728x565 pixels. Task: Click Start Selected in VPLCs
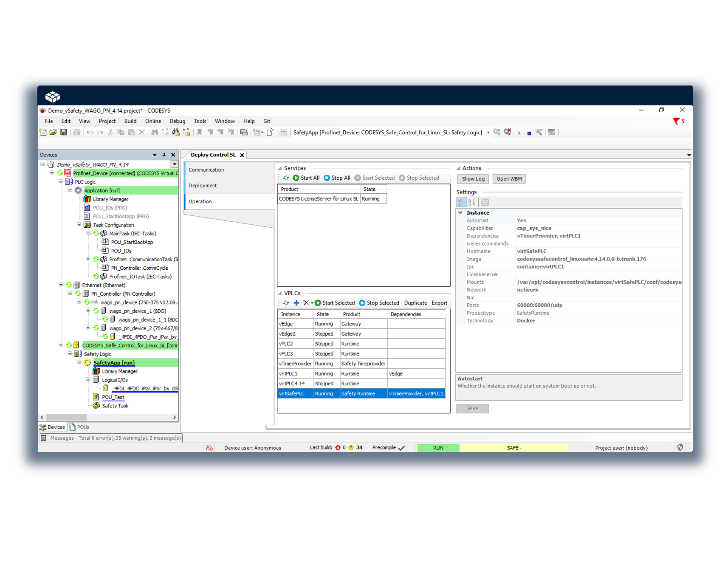335,303
